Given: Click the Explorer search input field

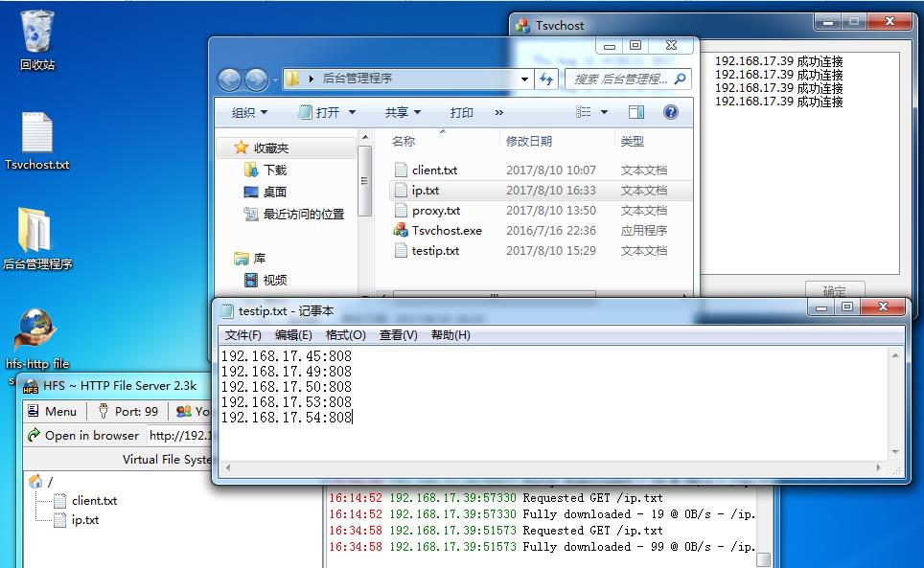Looking at the screenshot, I should click(x=623, y=79).
